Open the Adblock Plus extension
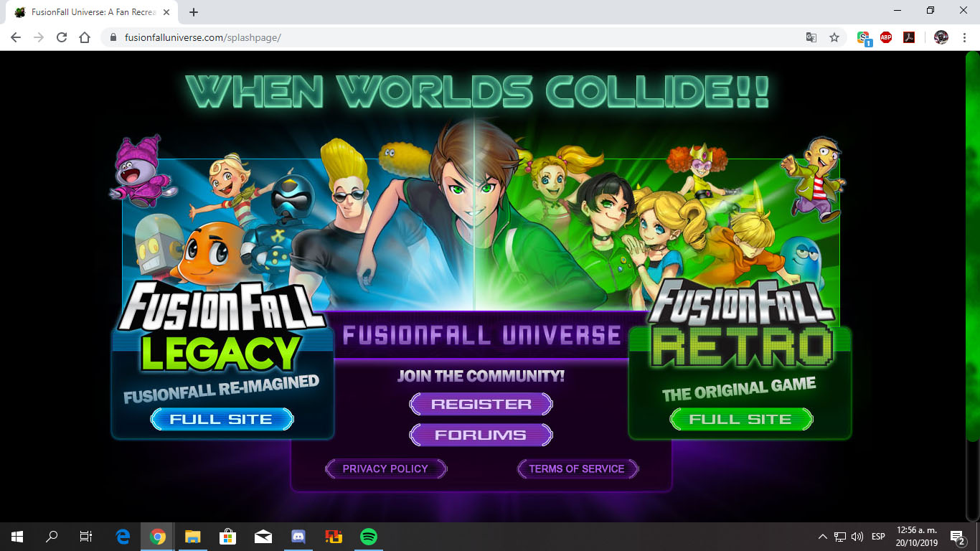Viewport: 980px width, 551px height. coord(886,37)
